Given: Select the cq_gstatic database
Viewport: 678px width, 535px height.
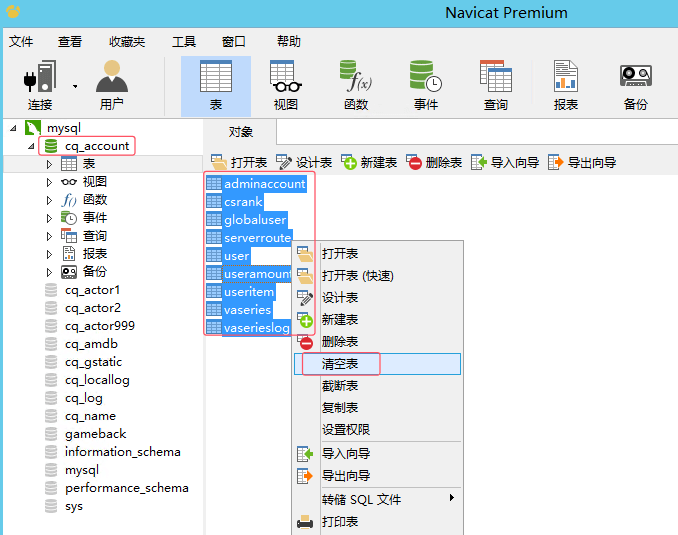Looking at the screenshot, I should [83, 362].
